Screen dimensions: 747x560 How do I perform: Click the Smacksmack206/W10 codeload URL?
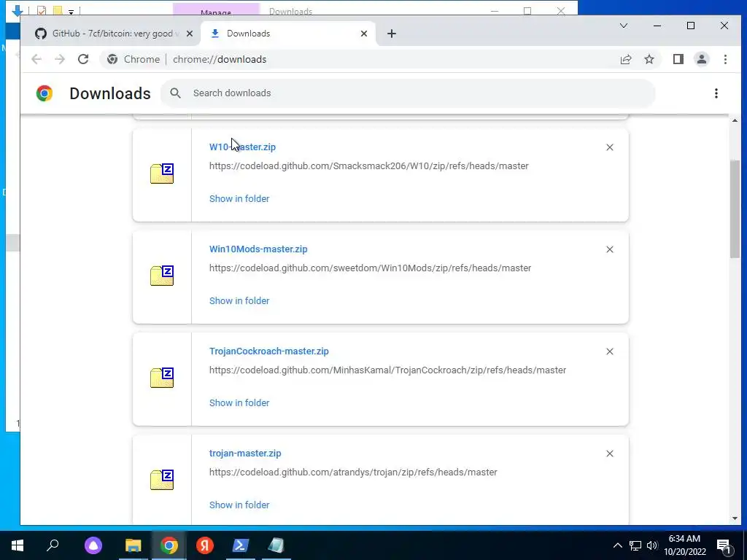coord(368,166)
